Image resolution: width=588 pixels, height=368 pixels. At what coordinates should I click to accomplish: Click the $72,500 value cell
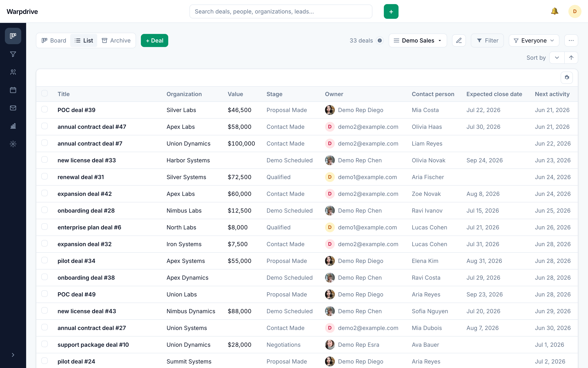pos(239,177)
